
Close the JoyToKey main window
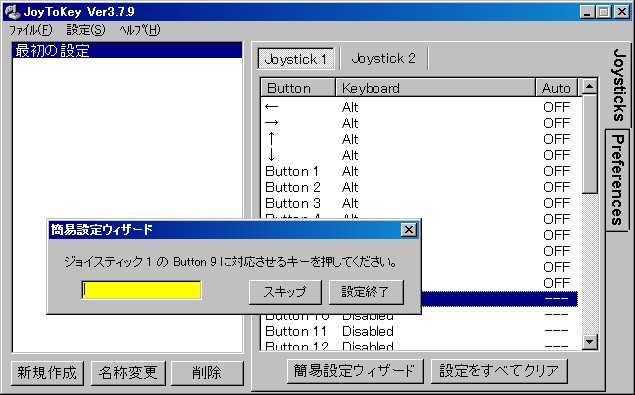pyautogui.click(x=622, y=12)
